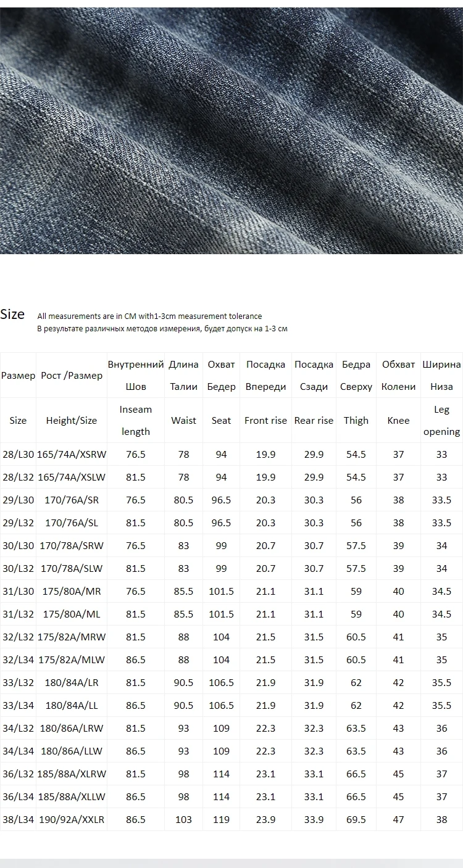Select the 180/84A/LR height cell
463x868 pixels.
pyautogui.click(x=72, y=682)
